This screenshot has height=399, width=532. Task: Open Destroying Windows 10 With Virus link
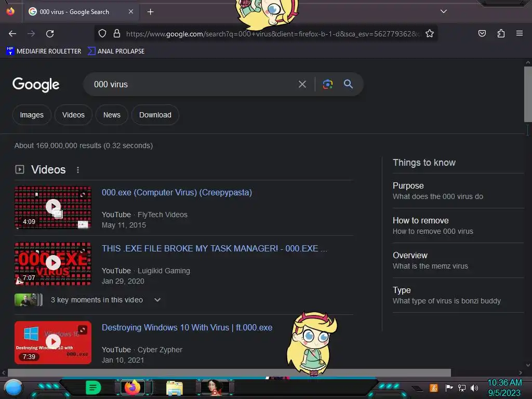tap(187, 327)
